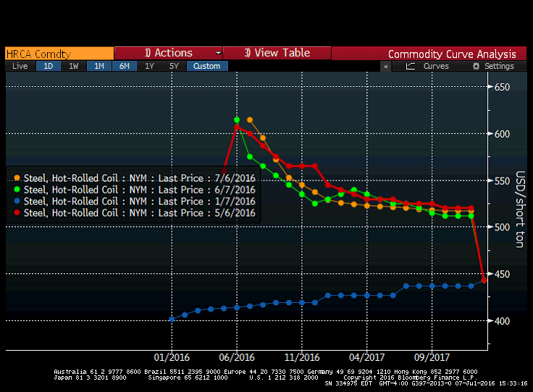Select the 5Y range
533x392 pixels.
174,66
